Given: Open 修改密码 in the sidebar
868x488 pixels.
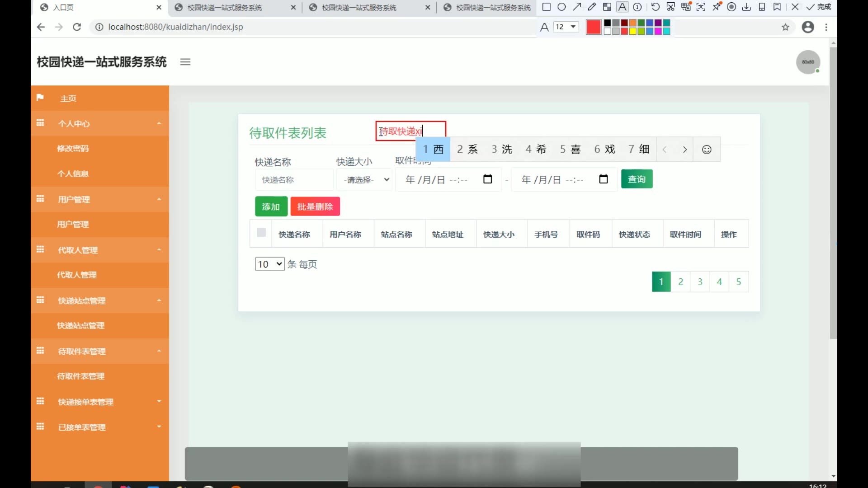Looking at the screenshot, I should pos(73,148).
